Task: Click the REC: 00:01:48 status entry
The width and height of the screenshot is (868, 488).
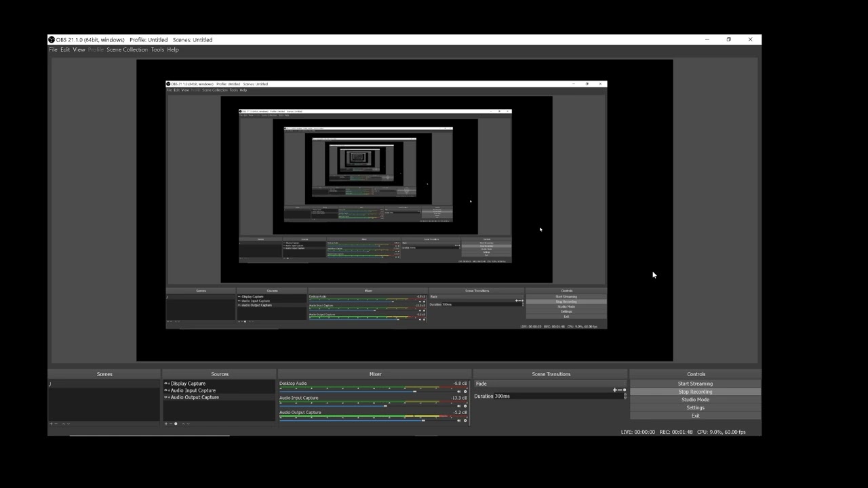Action: 676,432
